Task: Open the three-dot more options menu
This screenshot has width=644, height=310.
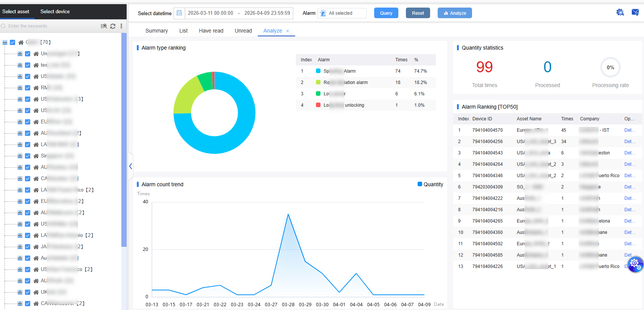Action: pyautogui.click(x=121, y=26)
